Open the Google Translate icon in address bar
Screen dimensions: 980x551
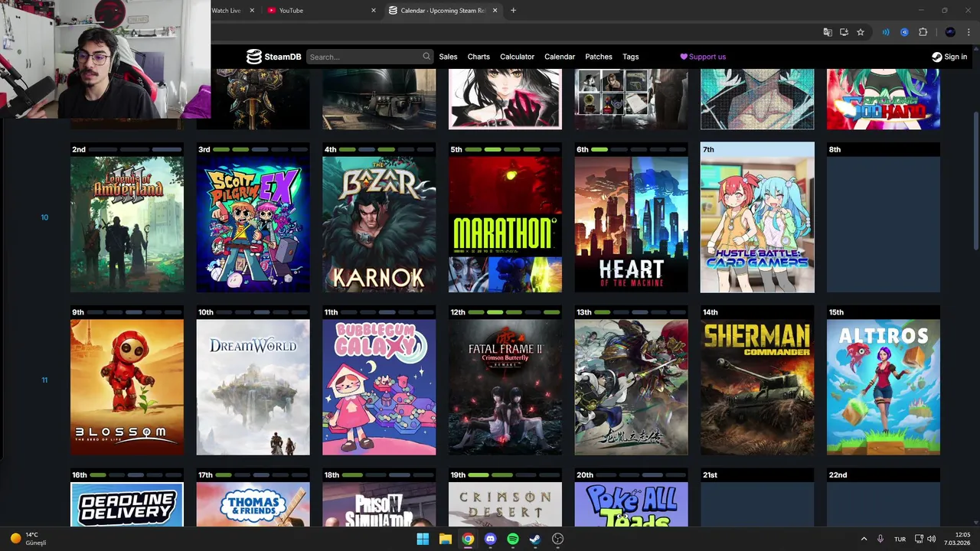pos(828,32)
